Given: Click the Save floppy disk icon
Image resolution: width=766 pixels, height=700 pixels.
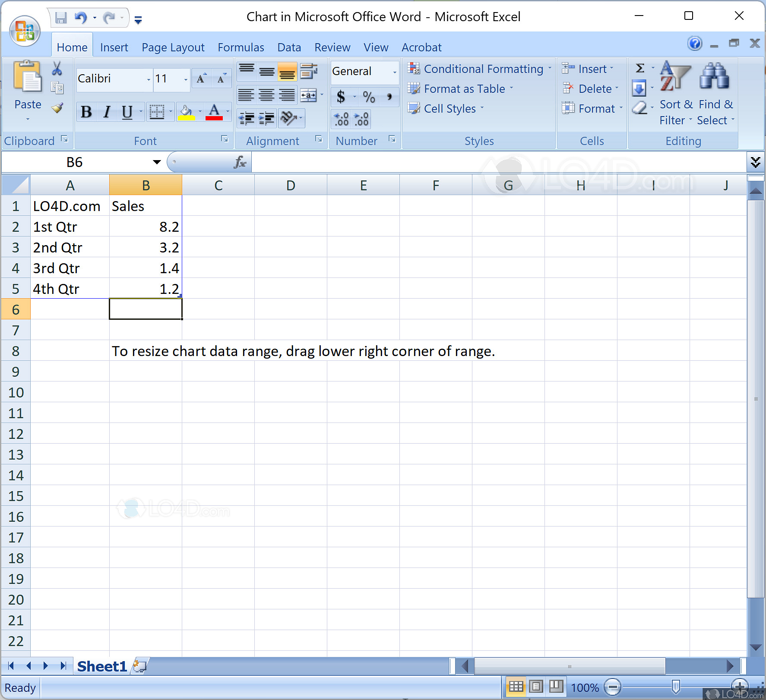Looking at the screenshot, I should point(61,18).
